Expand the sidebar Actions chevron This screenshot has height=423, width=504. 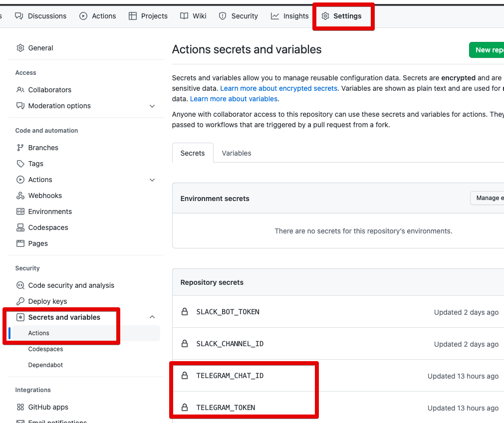pyautogui.click(x=152, y=180)
